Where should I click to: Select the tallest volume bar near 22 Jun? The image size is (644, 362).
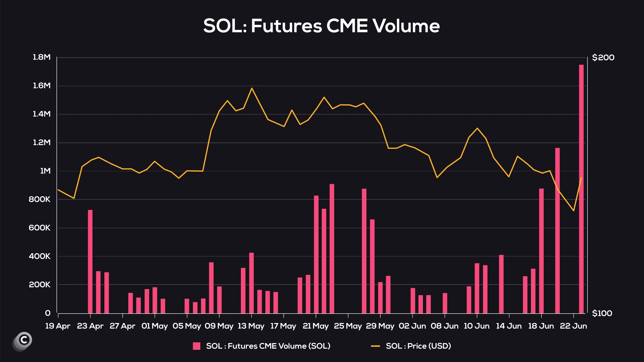pyautogui.click(x=581, y=189)
